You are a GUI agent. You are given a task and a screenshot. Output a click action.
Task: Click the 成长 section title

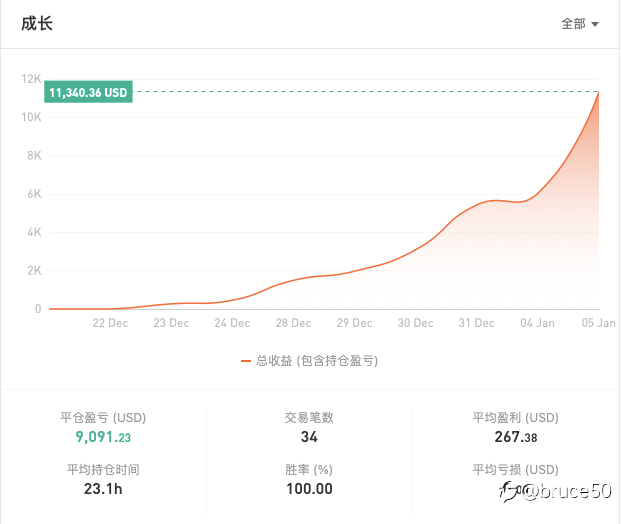point(37,23)
